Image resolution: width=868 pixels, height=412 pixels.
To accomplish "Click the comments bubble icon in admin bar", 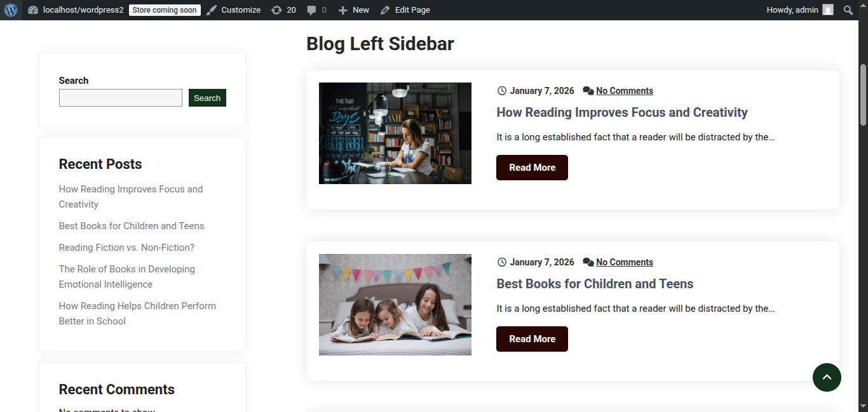I will [x=311, y=10].
